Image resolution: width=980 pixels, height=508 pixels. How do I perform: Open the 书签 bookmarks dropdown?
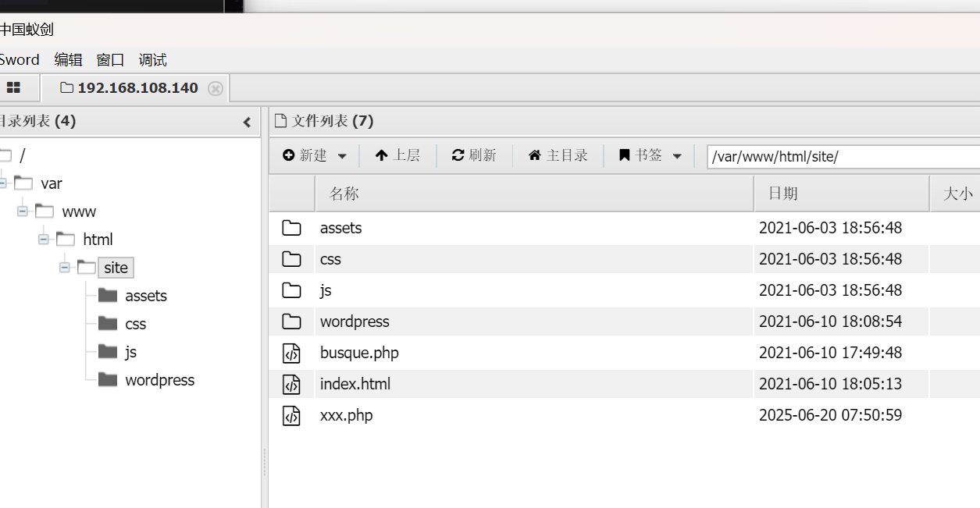650,155
